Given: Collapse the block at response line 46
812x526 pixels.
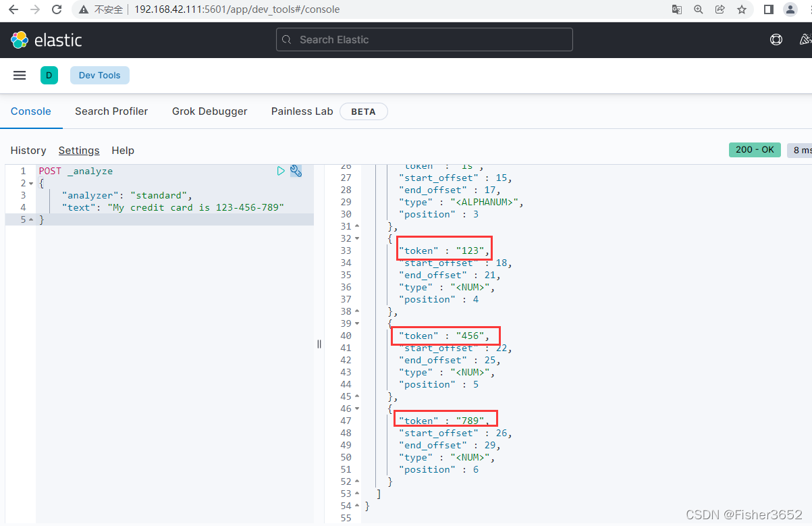Looking at the screenshot, I should pos(357,409).
